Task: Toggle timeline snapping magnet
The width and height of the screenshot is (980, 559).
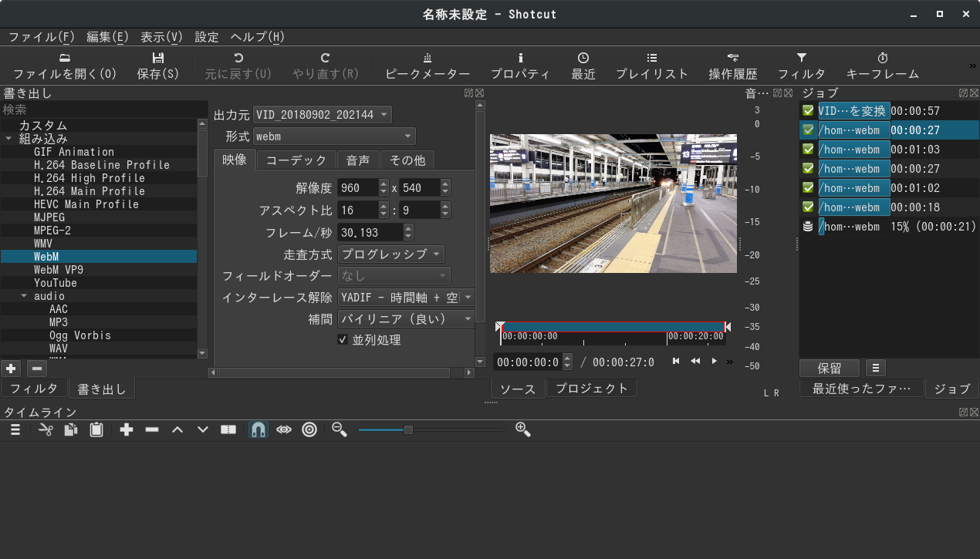Action: pos(259,429)
